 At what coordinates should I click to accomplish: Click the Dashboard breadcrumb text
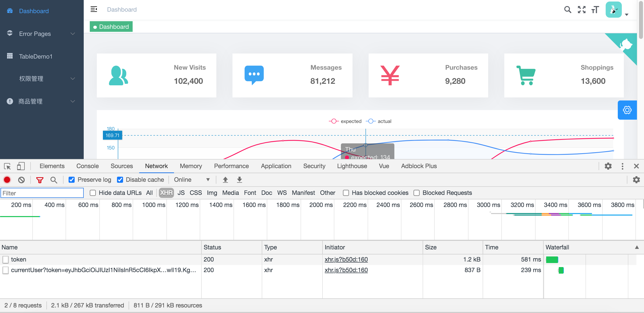[x=122, y=10]
